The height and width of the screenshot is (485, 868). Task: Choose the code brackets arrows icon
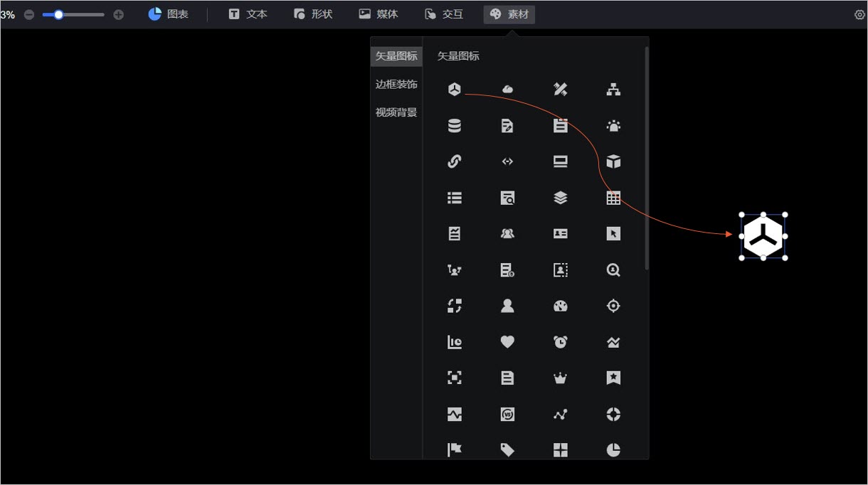[x=507, y=161]
